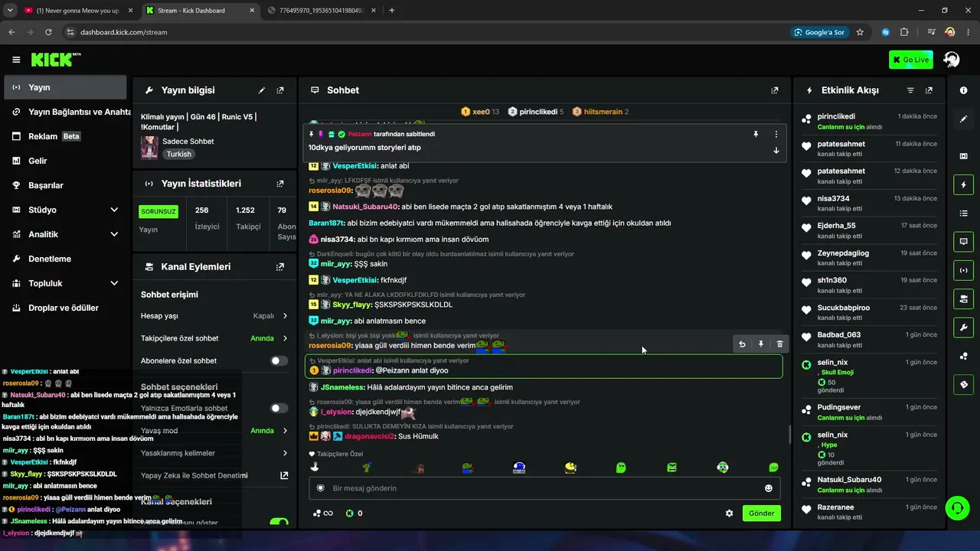
Task: Open Droplar ve ödüller in the sidebar
Action: tap(66, 308)
